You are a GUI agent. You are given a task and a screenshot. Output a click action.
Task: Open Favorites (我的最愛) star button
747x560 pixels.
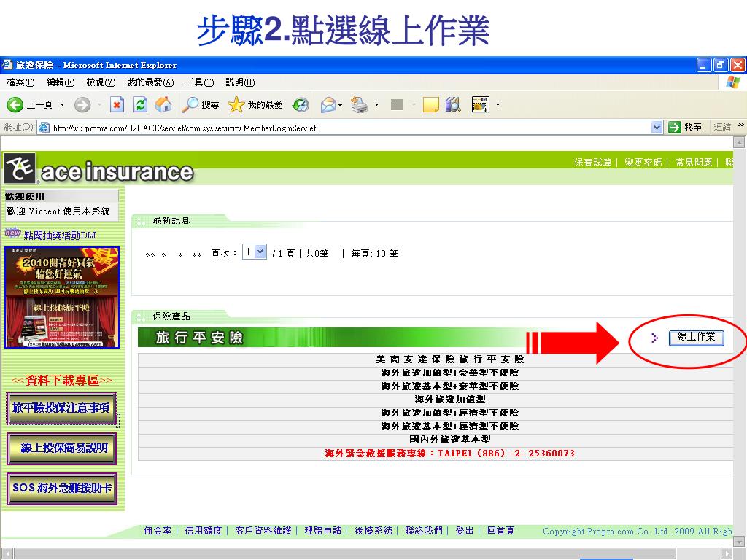point(255,105)
